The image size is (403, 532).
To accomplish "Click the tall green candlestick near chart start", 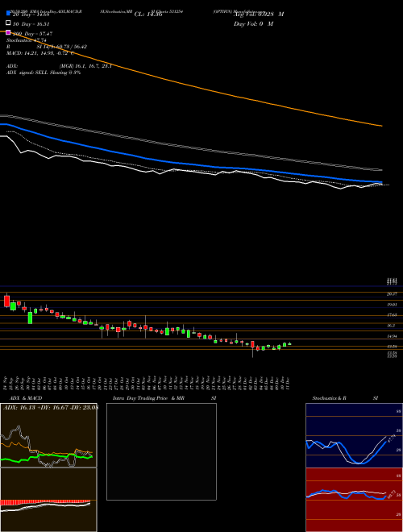I will point(30,318).
